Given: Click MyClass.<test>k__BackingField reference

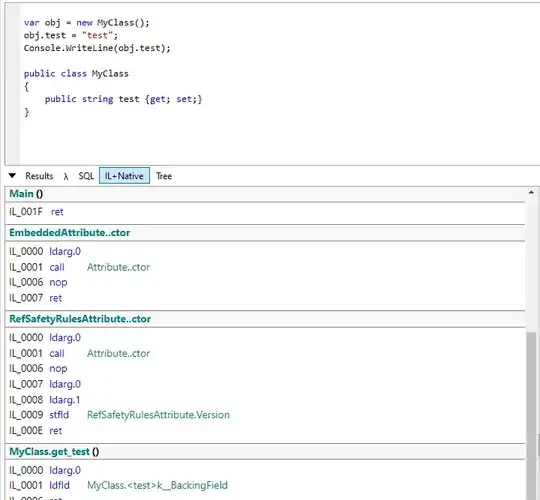Looking at the screenshot, I should (x=157, y=486).
